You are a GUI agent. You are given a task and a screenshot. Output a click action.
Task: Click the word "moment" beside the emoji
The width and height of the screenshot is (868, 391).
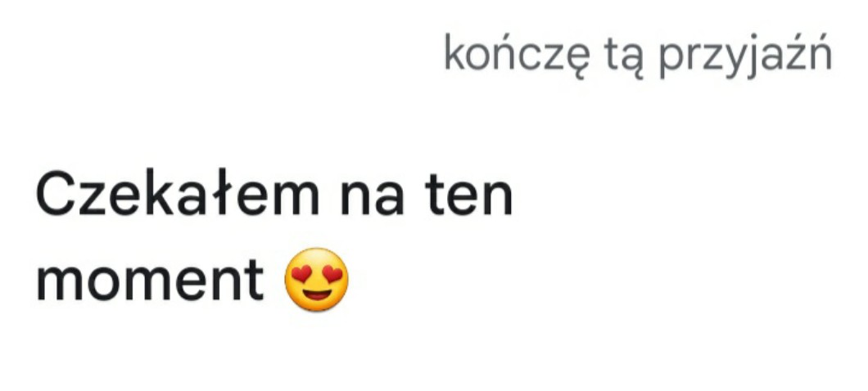tap(150, 281)
